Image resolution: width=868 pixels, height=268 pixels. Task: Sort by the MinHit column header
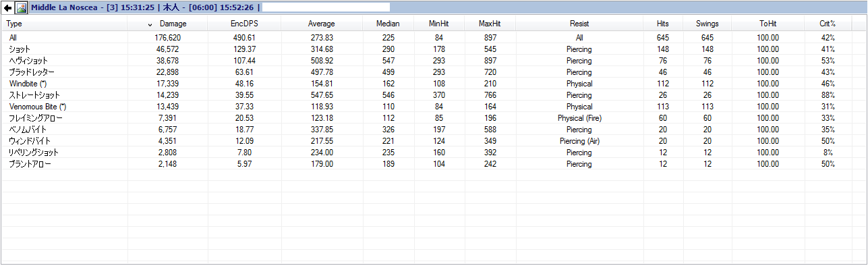438,24
